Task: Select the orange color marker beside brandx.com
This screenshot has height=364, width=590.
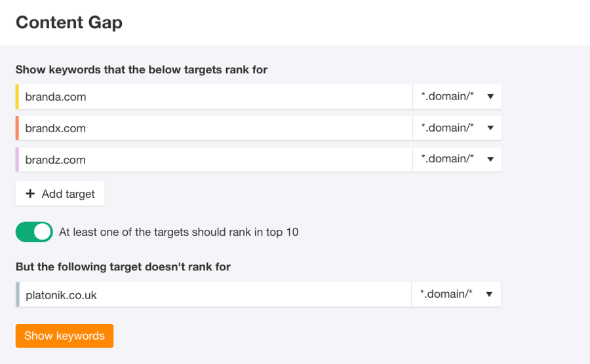Action: tap(18, 128)
